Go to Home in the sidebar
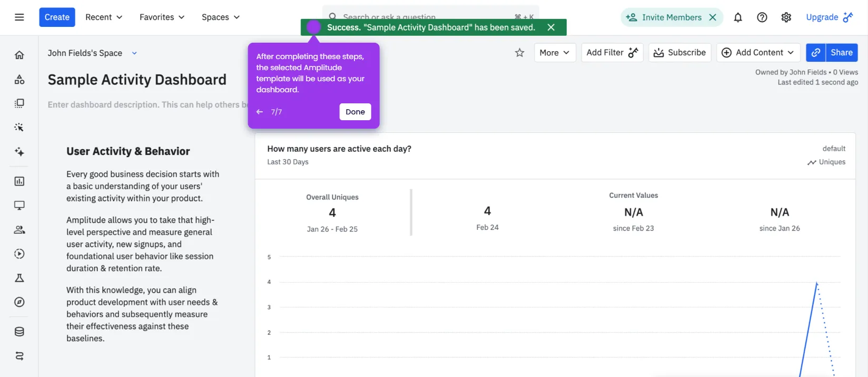 point(19,55)
